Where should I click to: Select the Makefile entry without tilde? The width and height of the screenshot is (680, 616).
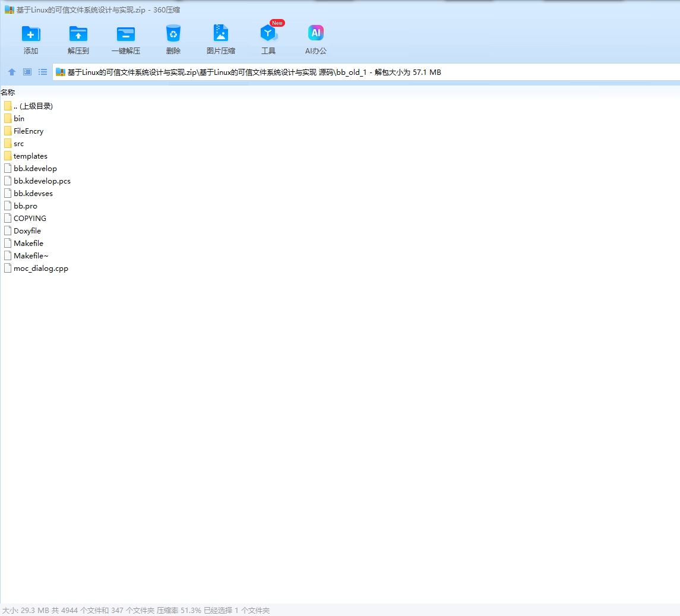pos(29,244)
